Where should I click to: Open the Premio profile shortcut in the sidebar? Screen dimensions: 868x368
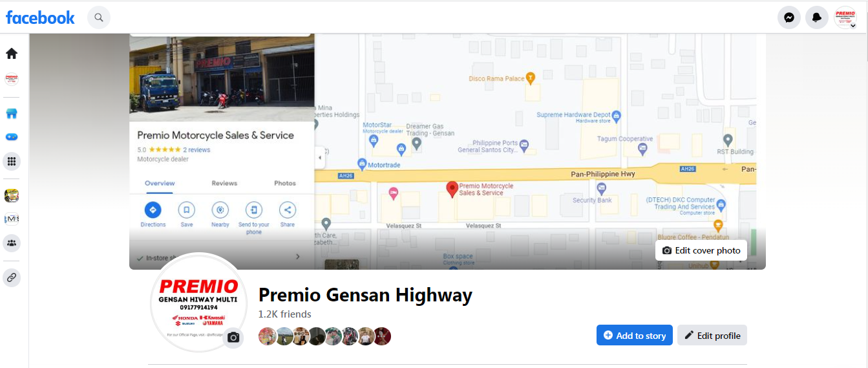click(x=12, y=80)
